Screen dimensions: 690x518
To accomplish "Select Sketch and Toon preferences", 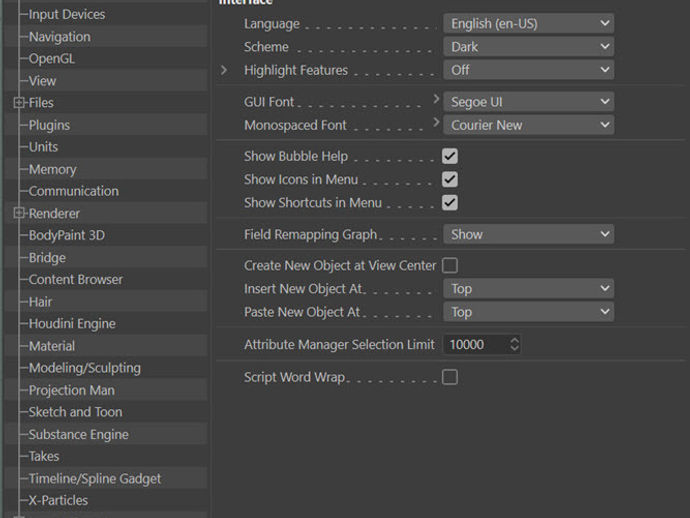I will (x=75, y=412).
